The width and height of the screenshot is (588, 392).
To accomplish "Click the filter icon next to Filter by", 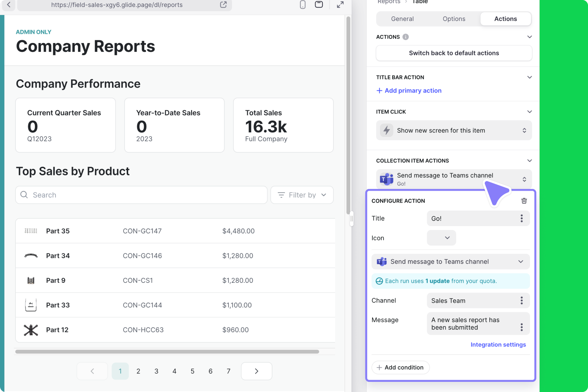I will pyautogui.click(x=281, y=195).
